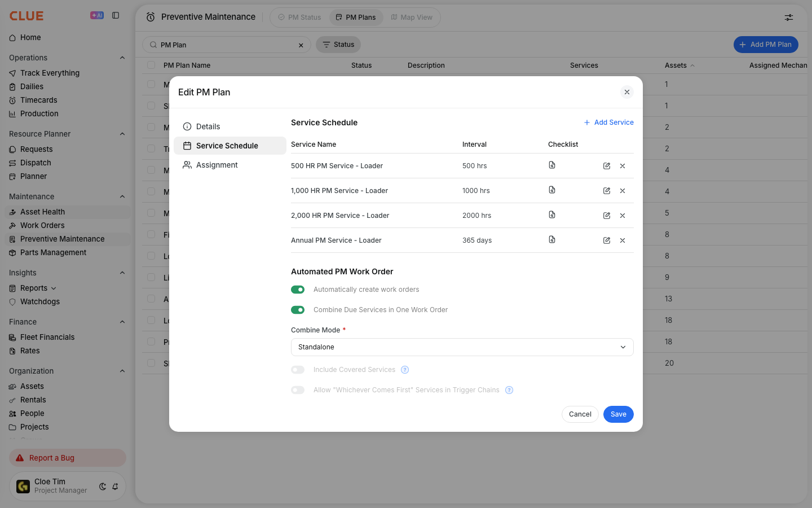The image size is (812, 508).
Task: Open checklist for 2,000 HR PM Service
Action: (552, 214)
